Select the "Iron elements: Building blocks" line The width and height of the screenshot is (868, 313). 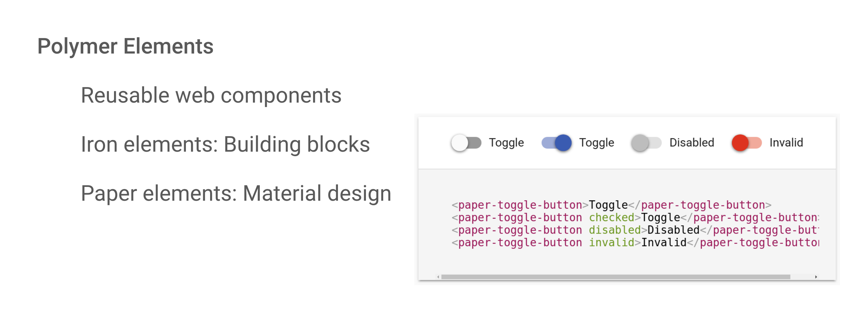point(225,144)
